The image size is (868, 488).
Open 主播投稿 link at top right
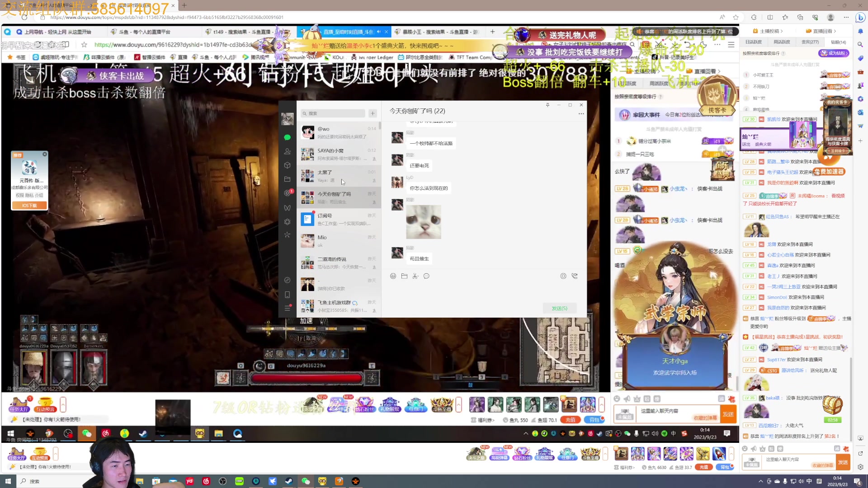coord(768,31)
